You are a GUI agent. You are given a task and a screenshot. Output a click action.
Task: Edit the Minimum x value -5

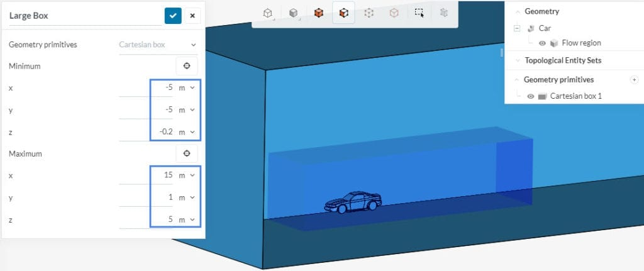(x=146, y=88)
